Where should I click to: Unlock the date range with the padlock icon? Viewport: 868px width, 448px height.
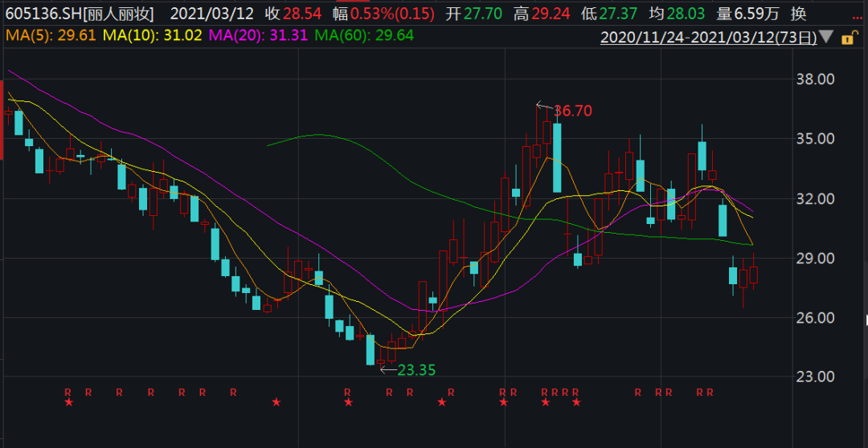[847, 38]
